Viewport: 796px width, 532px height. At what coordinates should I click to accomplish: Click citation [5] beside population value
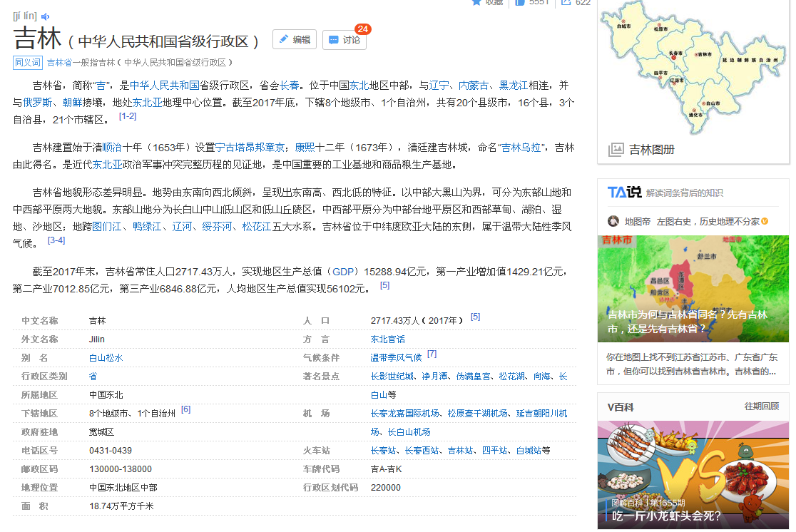pyautogui.click(x=475, y=317)
